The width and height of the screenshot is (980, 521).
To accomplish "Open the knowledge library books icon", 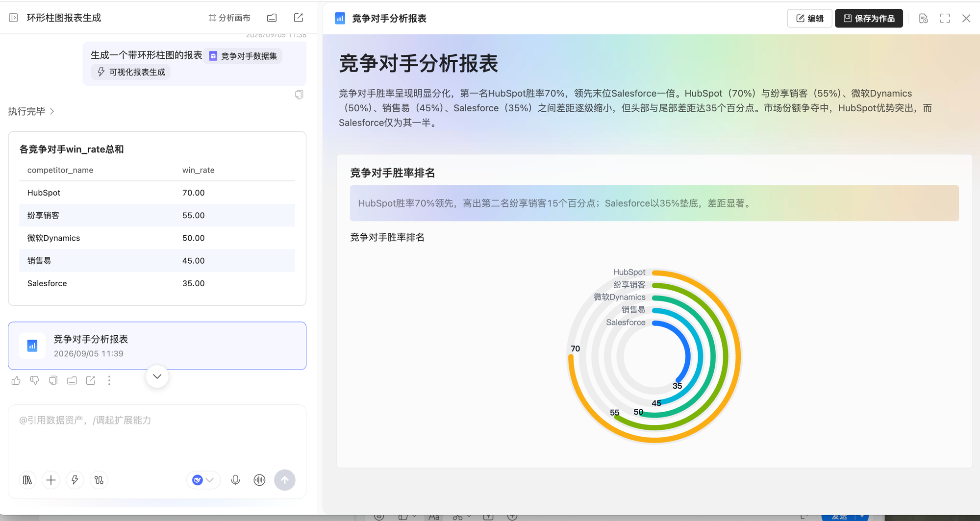I will coord(27,480).
